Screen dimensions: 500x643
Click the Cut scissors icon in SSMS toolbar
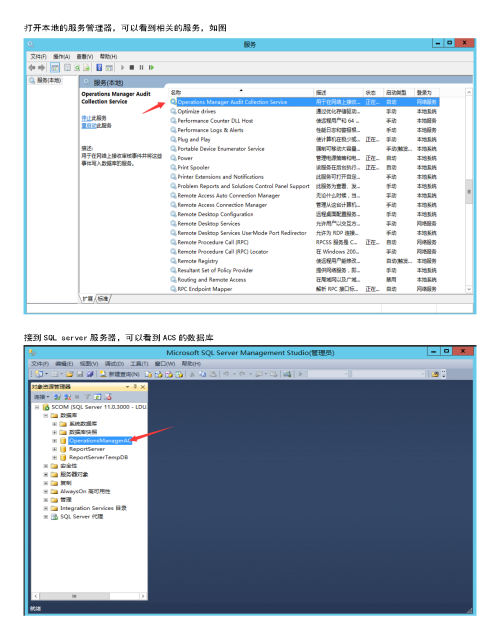click(x=192, y=374)
